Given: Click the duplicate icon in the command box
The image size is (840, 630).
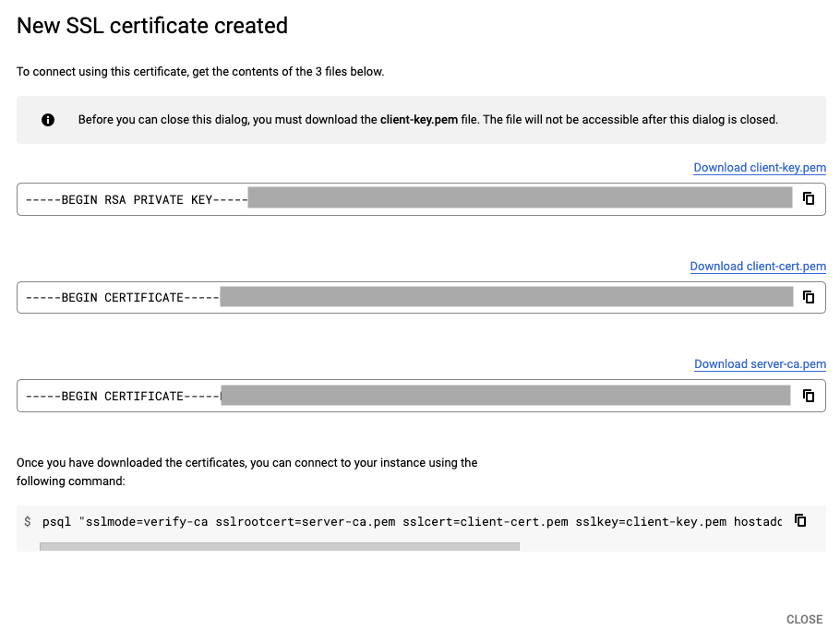Looking at the screenshot, I should [800, 519].
